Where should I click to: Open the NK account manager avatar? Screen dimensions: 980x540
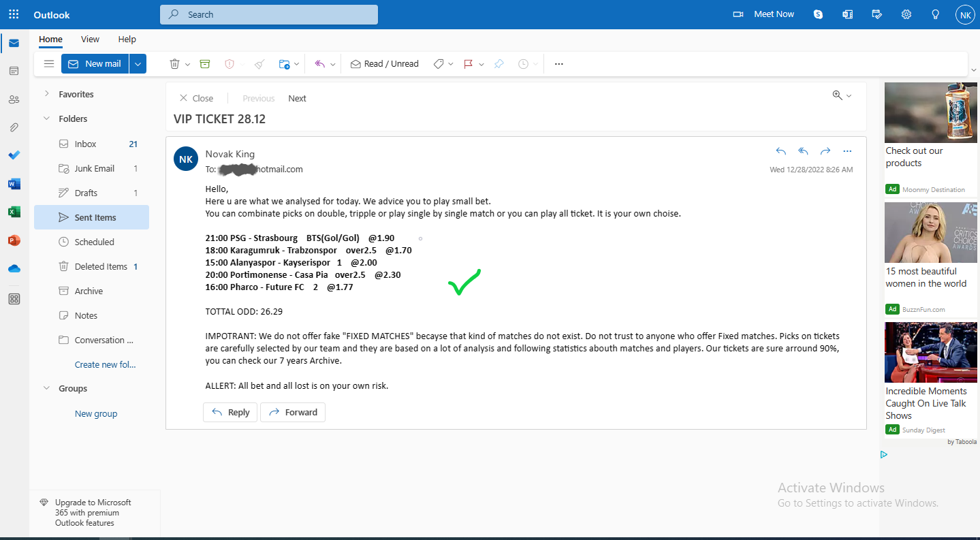(x=966, y=14)
